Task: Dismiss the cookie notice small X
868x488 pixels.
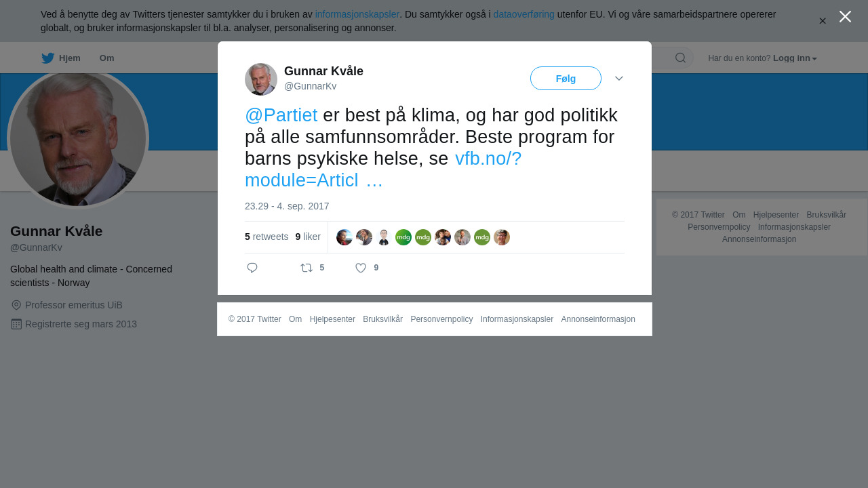Action: [x=823, y=21]
